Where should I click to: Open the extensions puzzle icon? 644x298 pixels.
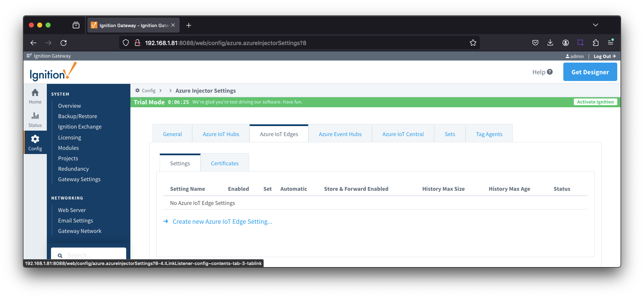(596, 43)
